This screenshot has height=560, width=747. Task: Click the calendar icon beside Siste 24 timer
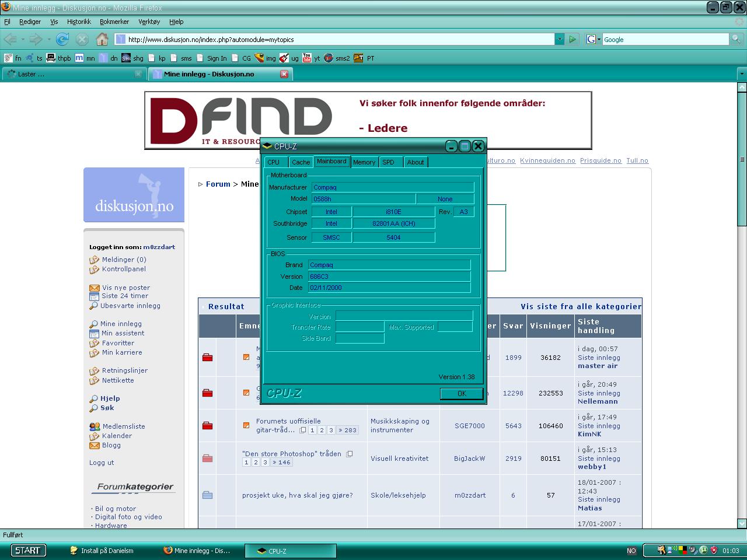(x=94, y=296)
